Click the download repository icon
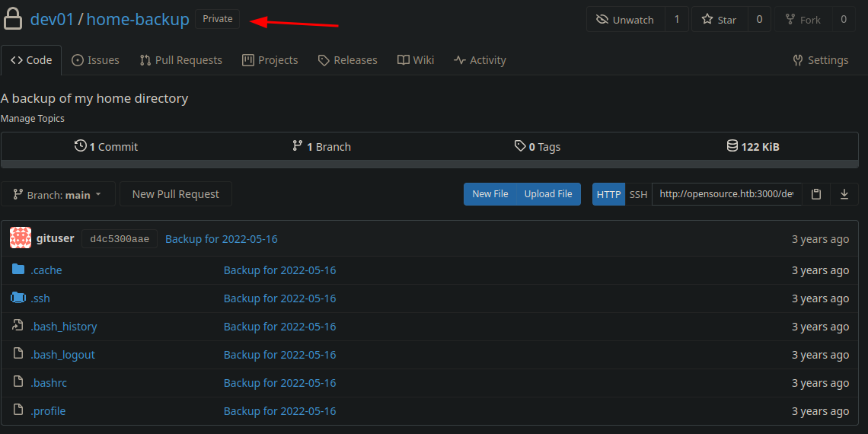 [844, 194]
